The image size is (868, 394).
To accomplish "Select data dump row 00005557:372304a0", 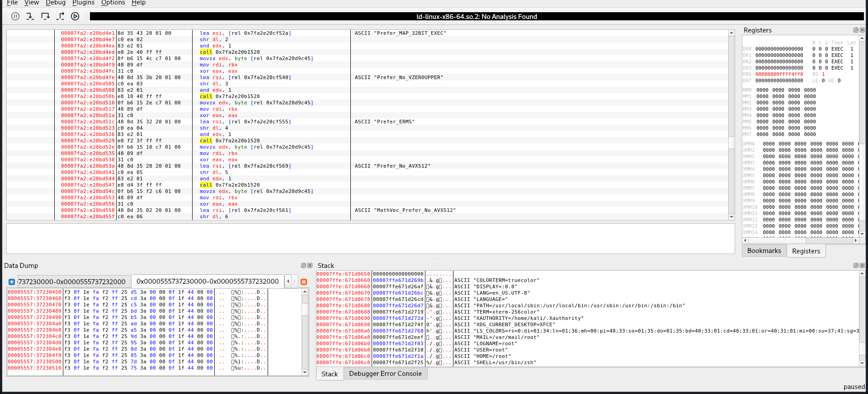I will [154, 324].
